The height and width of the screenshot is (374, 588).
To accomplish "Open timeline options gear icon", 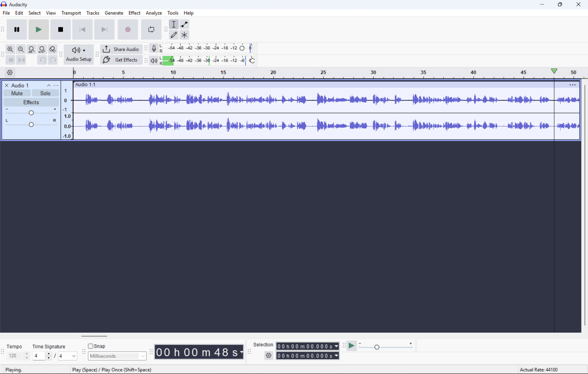I will [x=10, y=73].
